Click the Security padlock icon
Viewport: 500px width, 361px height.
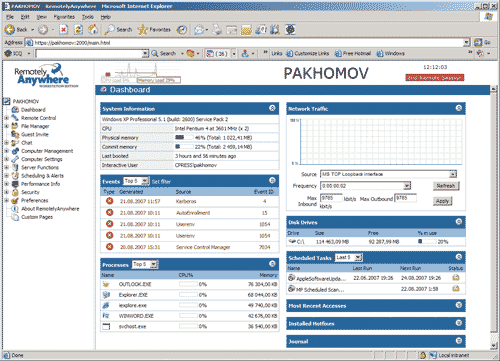click(15, 192)
